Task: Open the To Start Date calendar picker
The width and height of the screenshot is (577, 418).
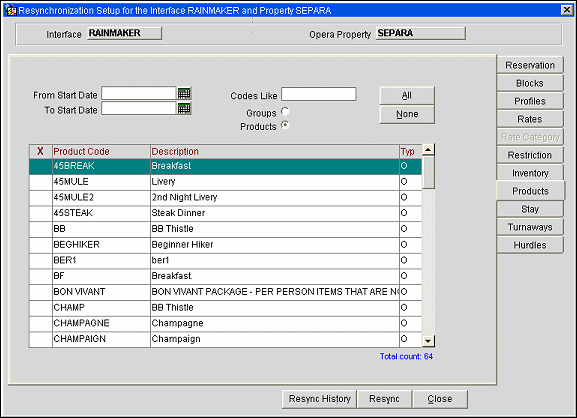Action: [184, 108]
